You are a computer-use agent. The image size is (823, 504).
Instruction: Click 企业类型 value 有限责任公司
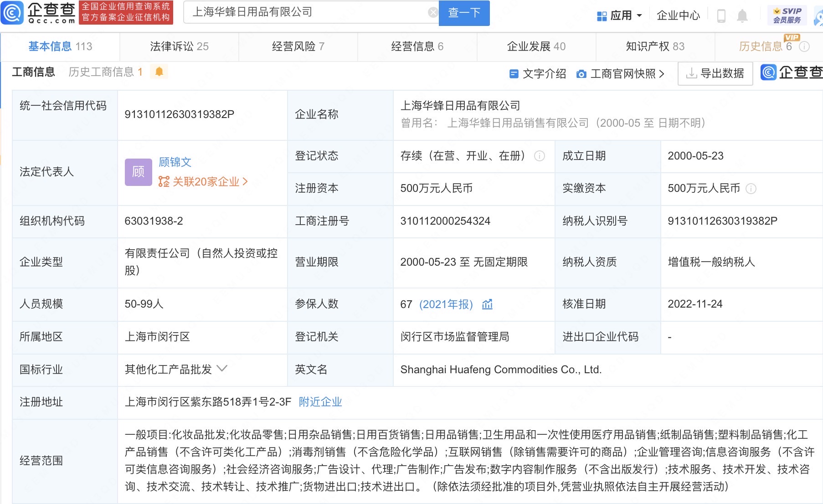pos(201,262)
